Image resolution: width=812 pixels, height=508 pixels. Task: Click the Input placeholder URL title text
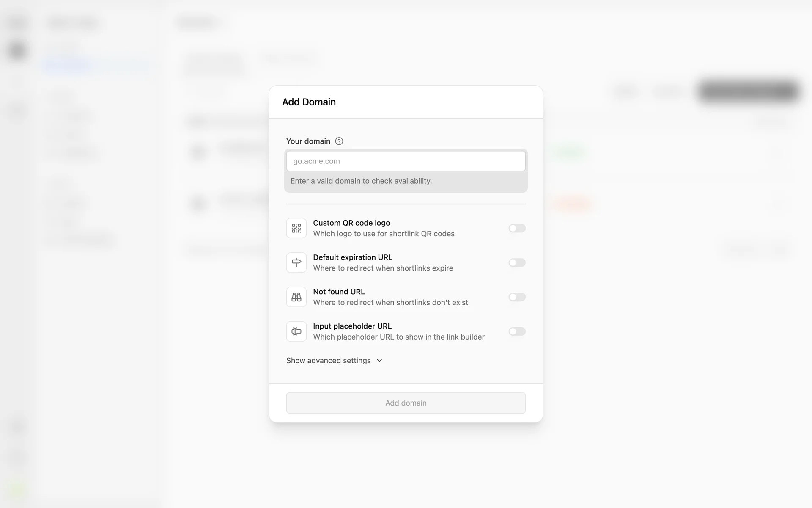(352, 326)
